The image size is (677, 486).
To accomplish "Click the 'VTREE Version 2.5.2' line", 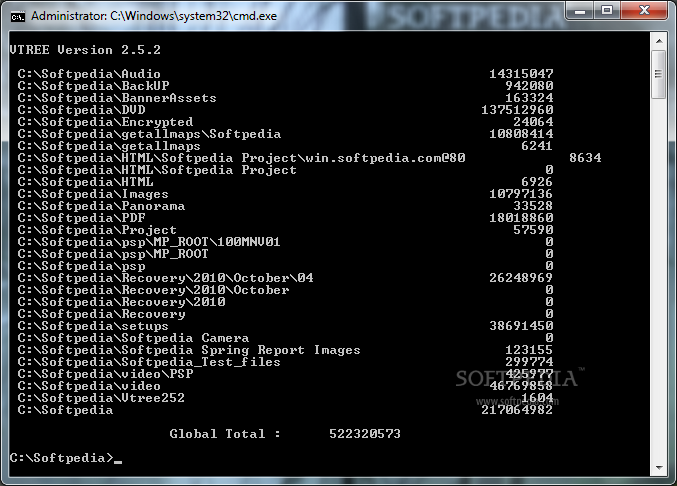I will point(85,50).
